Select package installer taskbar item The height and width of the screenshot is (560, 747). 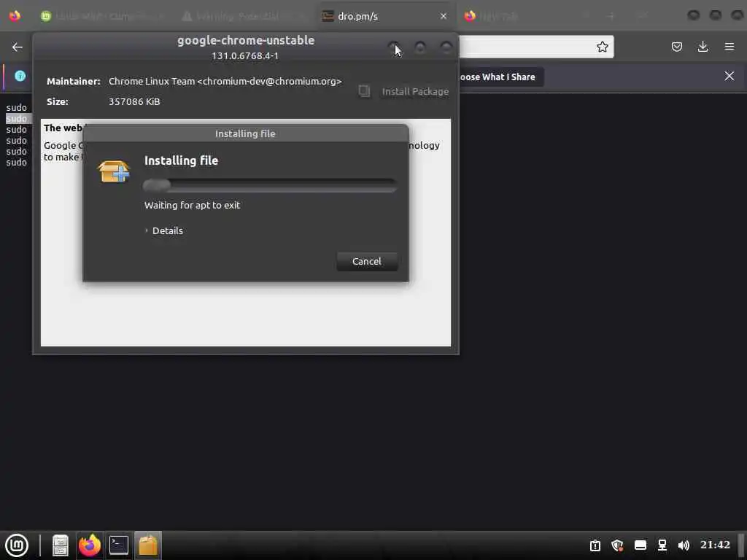[148, 545]
